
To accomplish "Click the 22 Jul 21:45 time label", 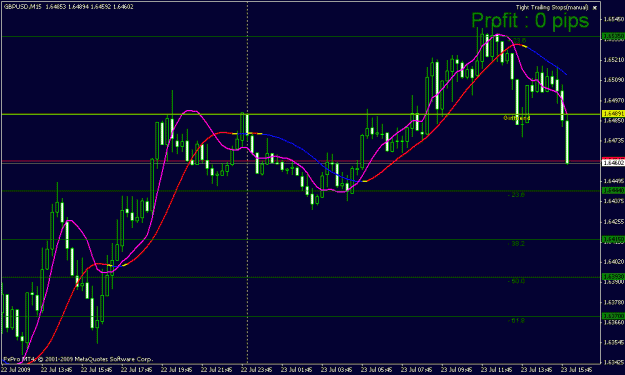I will (x=216, y=369).
